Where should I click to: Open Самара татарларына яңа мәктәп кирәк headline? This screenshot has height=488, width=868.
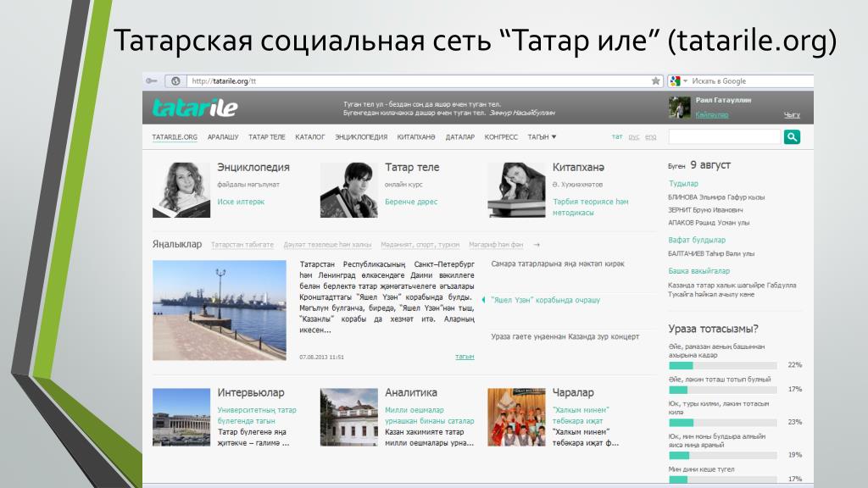pyautogui.click(x=558, y=264)
